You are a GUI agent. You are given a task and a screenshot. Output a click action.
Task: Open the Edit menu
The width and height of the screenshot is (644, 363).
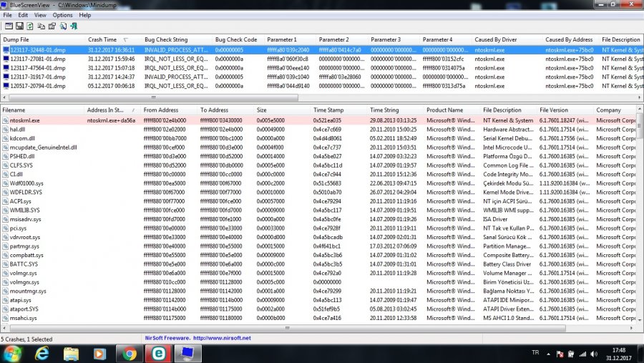(x=23, y=15)
